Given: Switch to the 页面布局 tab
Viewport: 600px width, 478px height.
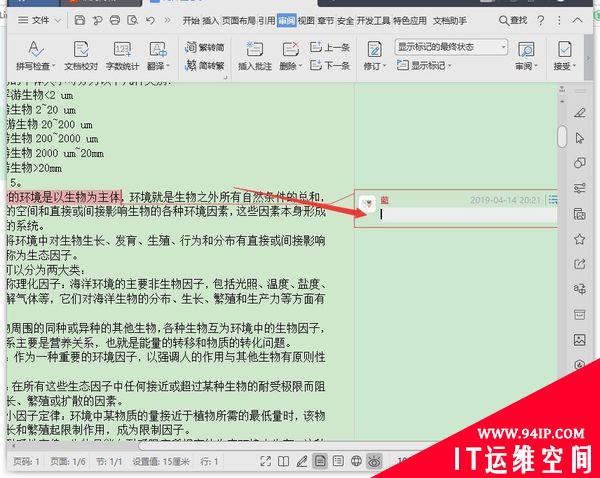Looking at the screenshot, I should click(238, 21).
